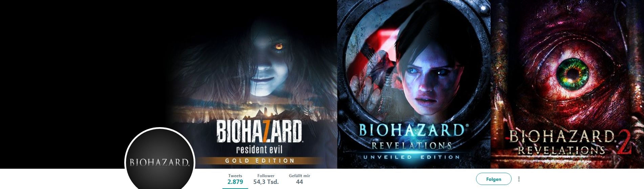The height and width of the screenshot is (189, 644).
Task: Open the three-dot more options menu
Action: tap(519, 179)
